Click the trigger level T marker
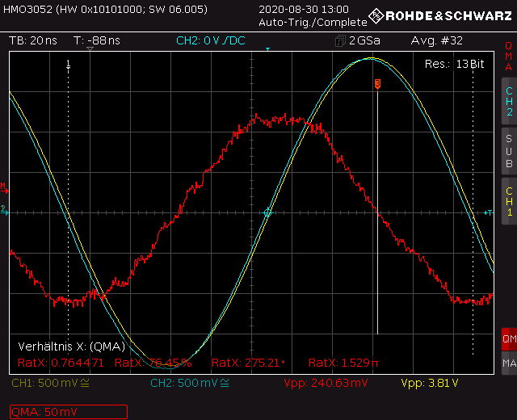517x420 pixels. 487,212
